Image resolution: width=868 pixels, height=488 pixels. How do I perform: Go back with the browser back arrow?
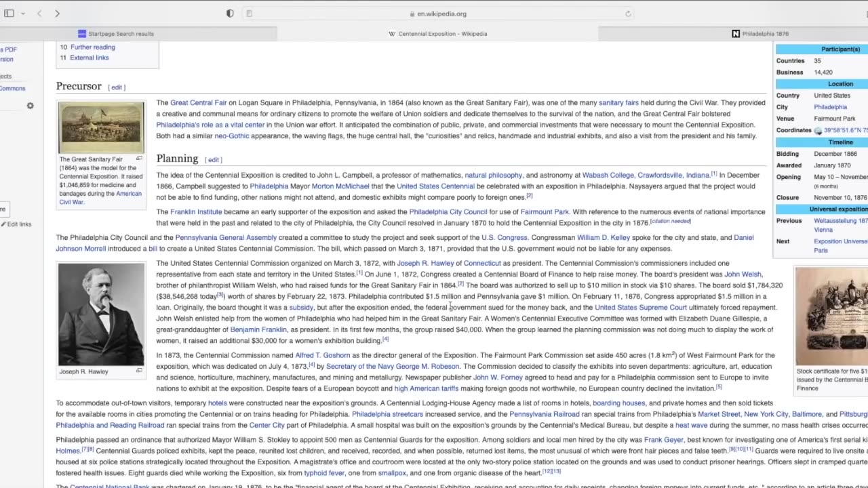click(39, 14)
